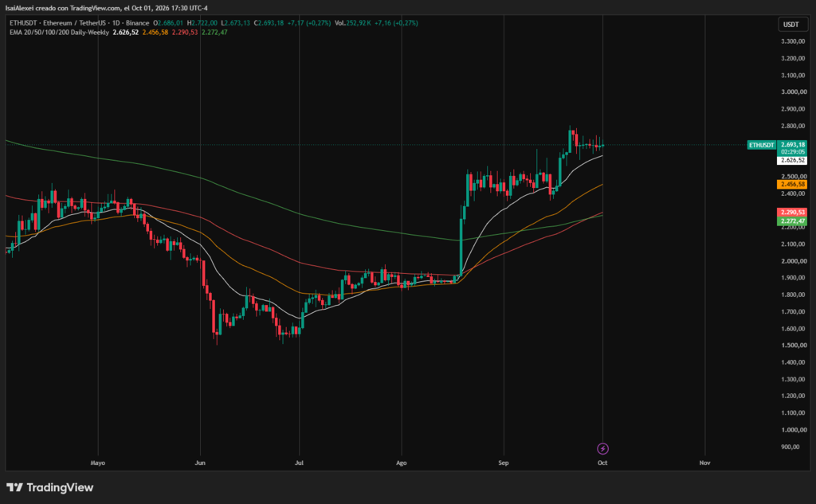This screenshot has width=816, height=504.
Task: Click the 3.200,00 price axis label
Action: (793, 58)
